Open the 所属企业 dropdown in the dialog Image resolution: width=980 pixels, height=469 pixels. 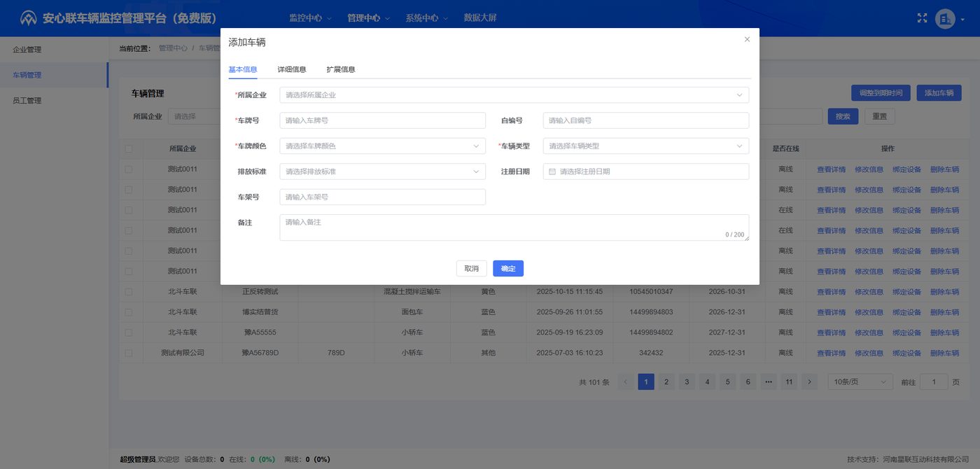(x=514, y=94)
